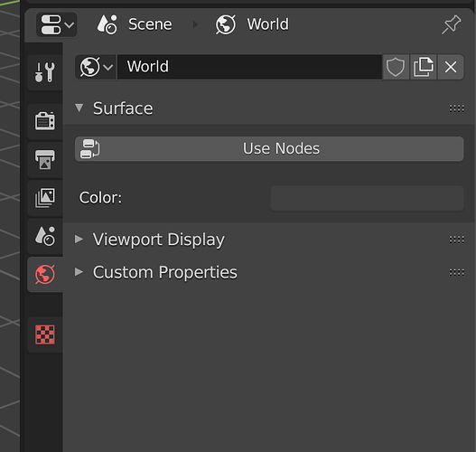The height and width of the screenshot is (452, 476).
Task: Open the View Layer properties tab
Action: pos(45,198)
